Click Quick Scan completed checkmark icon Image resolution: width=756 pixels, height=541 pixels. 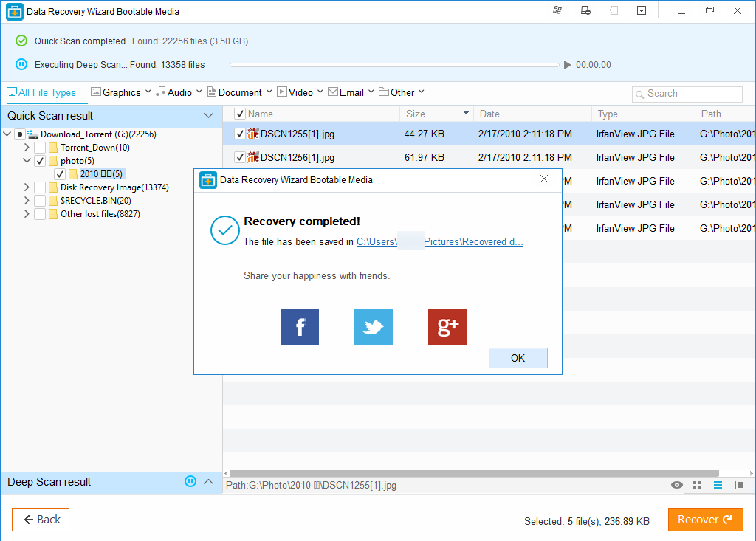coord(21,41)
